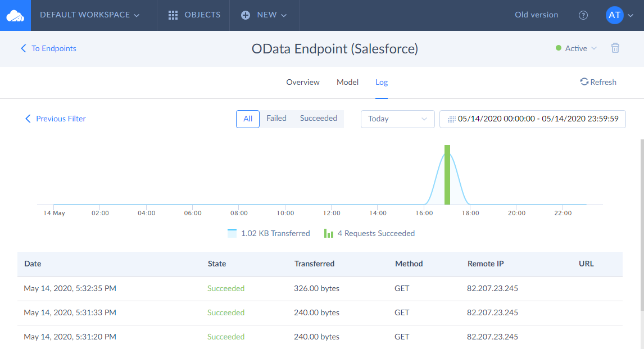The width and height of the screenshot is (644, 349).
Task: Click the date range input field
Action: [x=532, y=119]
